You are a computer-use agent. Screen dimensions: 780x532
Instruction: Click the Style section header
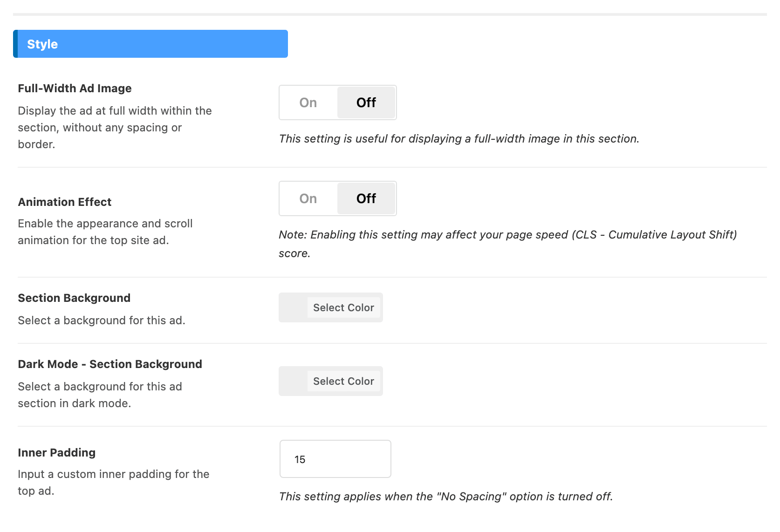coord(151,44)
